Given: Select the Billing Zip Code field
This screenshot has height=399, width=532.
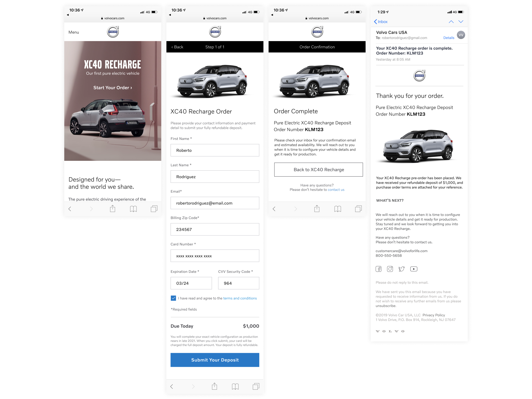Looking at the screenshot, I should (215, 229).
